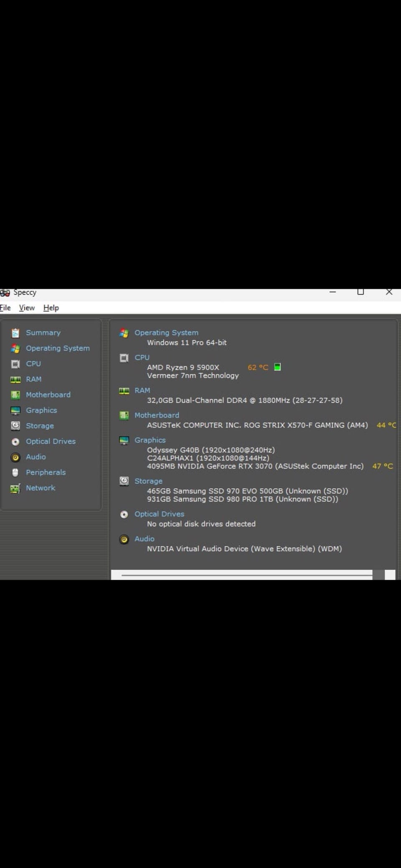The image size is (401, 868).
Task: Open the Storage heading link in summary
Action: [148, 481]
